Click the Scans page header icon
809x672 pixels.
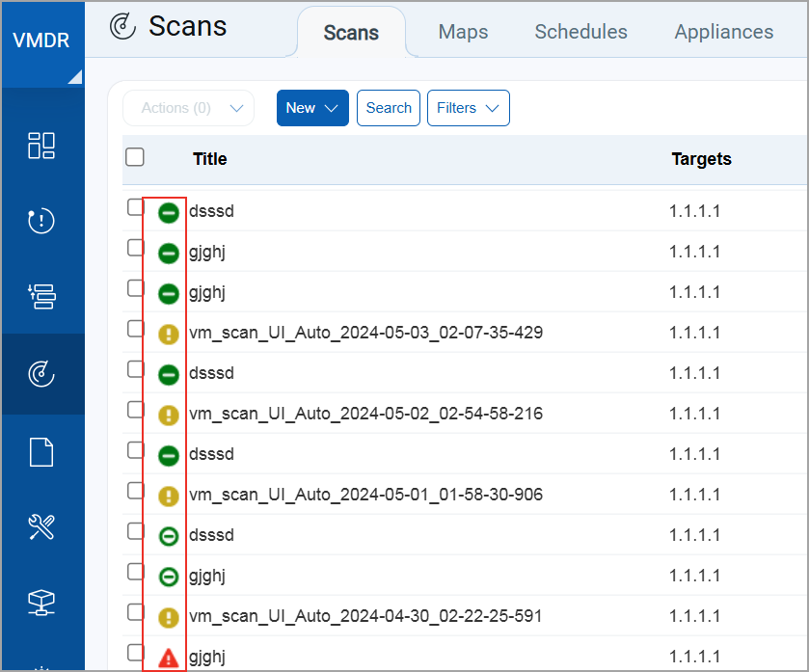(x=123, y=27)
